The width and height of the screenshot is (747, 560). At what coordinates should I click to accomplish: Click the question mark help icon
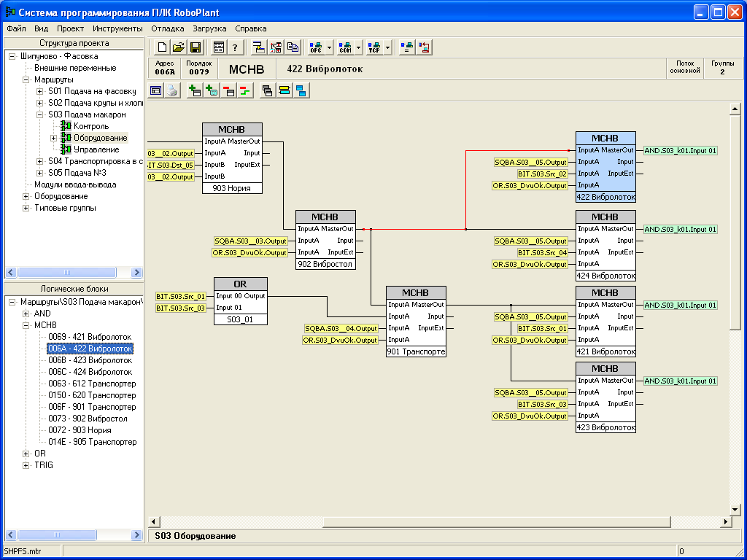(x=235, y=47)
